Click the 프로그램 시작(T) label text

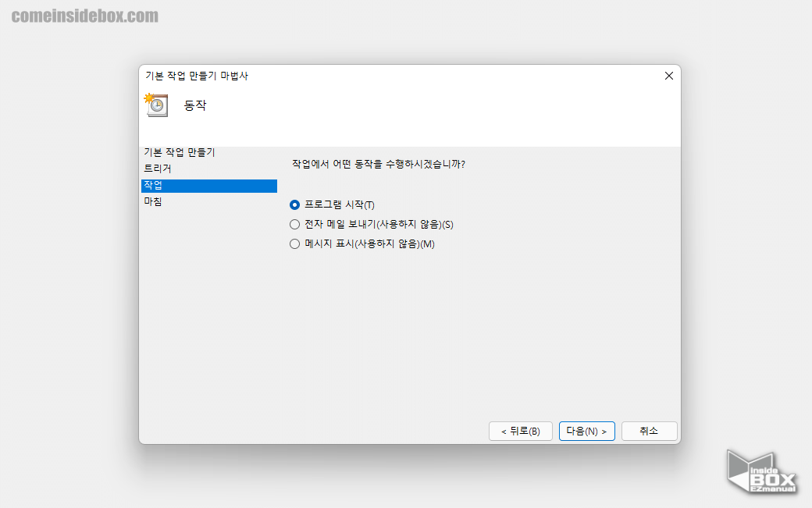pyautogui.click(x=337, y=204)
